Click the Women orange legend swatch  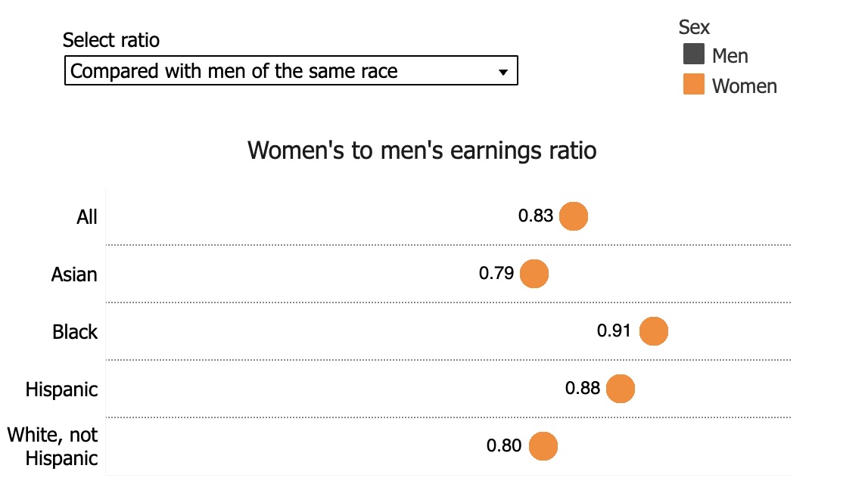(693, 85)
